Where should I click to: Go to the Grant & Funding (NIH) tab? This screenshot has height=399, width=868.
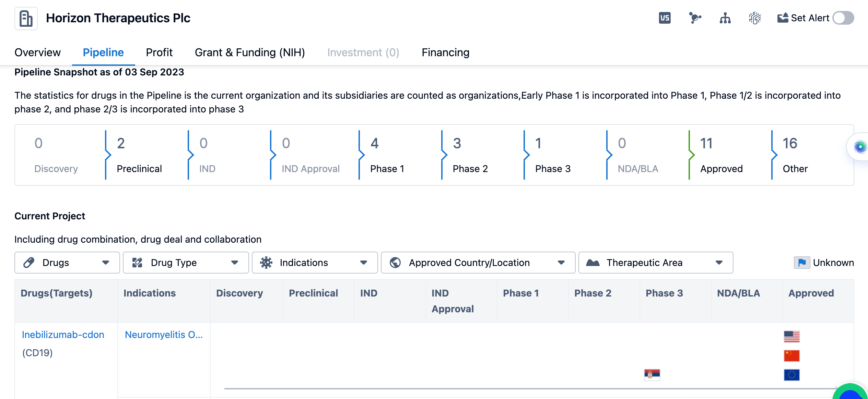pyautogui.click(x=249, y=52)
